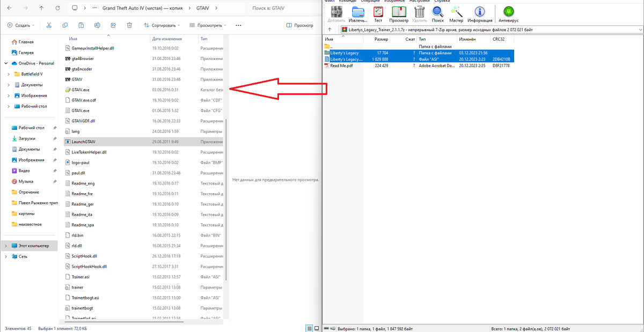The width and height of the screenshot is (644, 332).
Task: Click the Explorer share icon
Action: point(113,25)
